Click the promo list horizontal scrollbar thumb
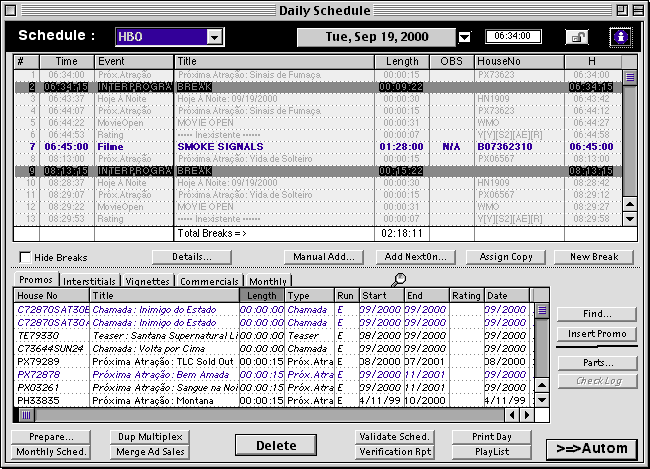This screenshot has height=469, width=650. [x=26, y=415]
